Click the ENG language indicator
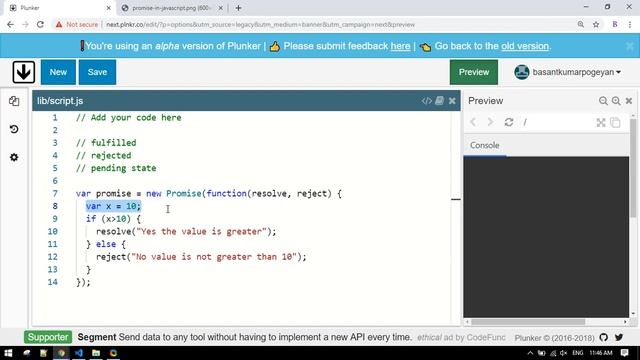640x360 pixels. point(578,353)
